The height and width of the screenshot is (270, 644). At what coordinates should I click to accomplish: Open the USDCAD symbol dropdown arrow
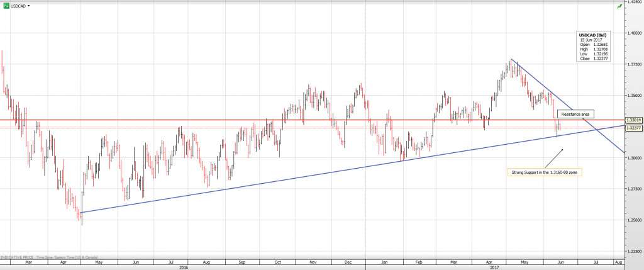29,5
